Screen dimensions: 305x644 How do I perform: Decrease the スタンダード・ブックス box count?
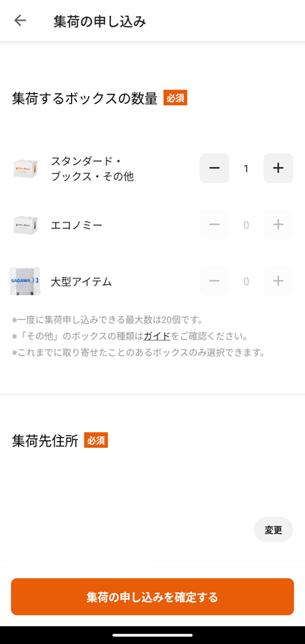[x=214, y=168]
